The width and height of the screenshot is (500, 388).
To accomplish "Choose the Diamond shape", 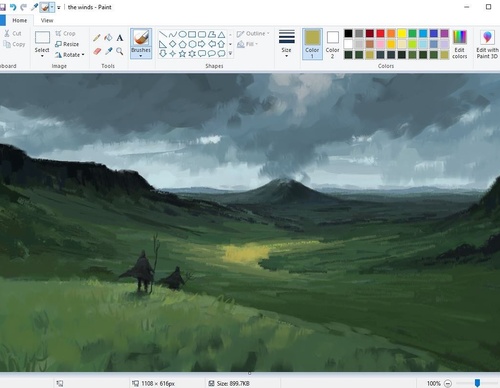I will pos(172,44).
